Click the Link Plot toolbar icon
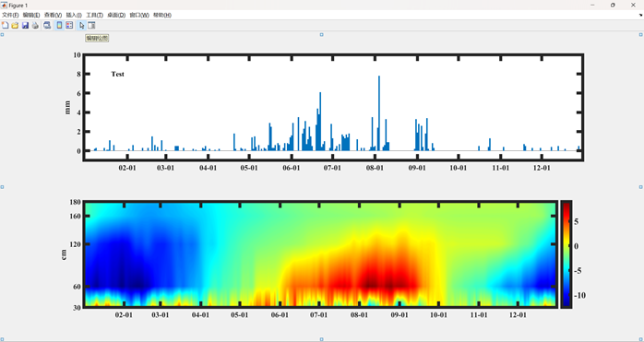Viewport: 644px width, 342px height. click(47, 26)
